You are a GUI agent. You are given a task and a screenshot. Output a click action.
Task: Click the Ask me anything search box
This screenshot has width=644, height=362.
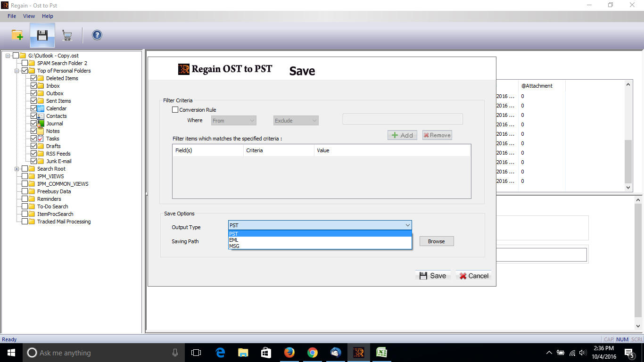(104, 353)
